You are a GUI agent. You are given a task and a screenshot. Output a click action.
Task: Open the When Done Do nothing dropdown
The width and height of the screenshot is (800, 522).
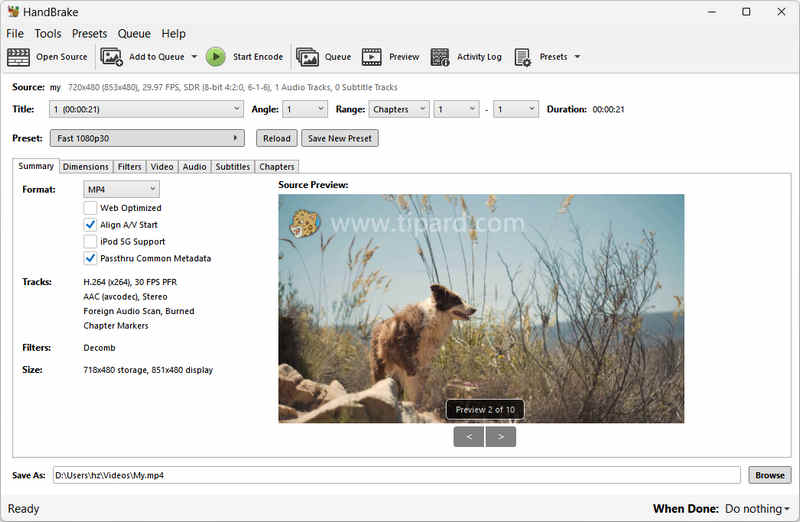point(757,509)
